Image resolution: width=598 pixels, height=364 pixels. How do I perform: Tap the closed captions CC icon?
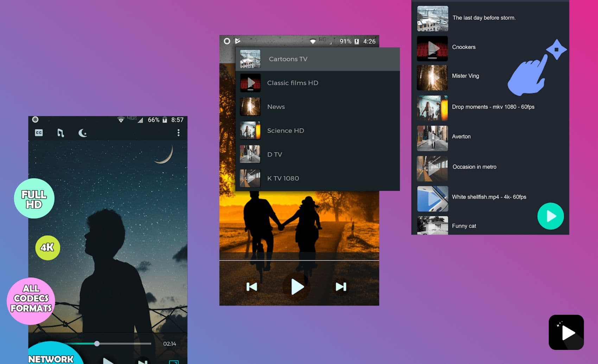tap(39, 133)
